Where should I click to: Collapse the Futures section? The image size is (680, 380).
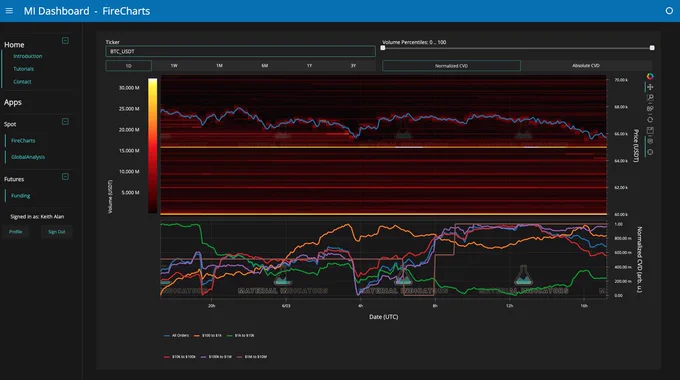pos(65,177)
